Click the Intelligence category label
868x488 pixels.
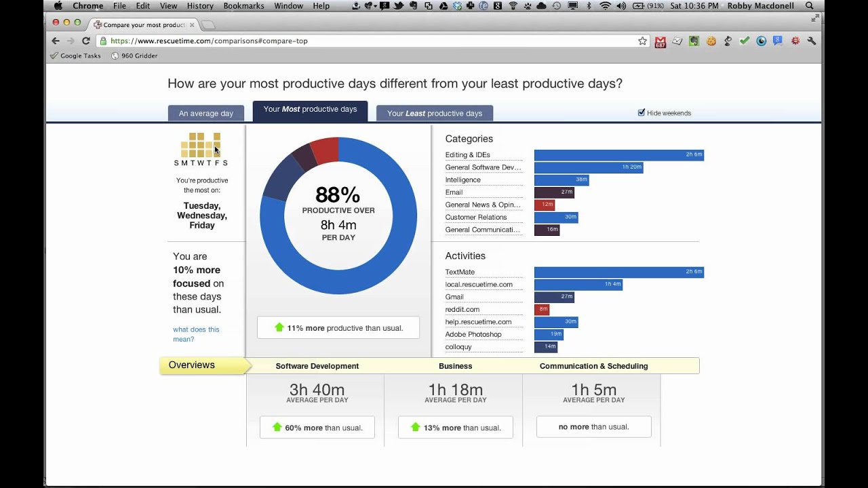(462, 180)
